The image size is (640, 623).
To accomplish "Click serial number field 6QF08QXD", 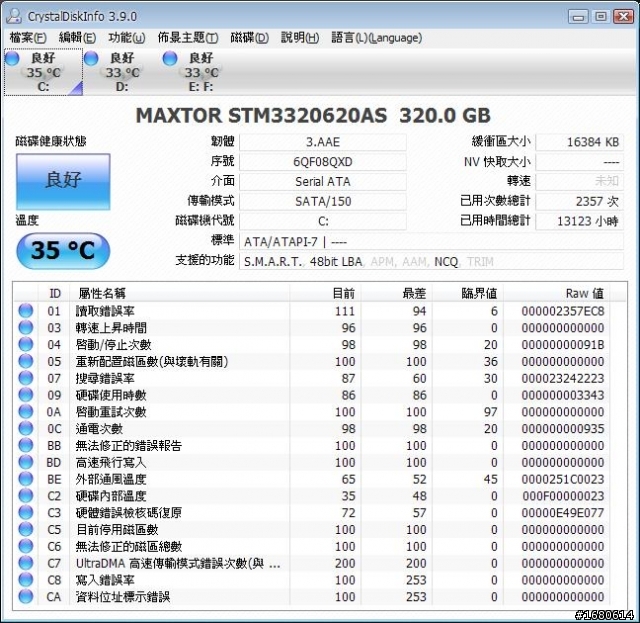I will pyautogui.click(x=323, y=162).
